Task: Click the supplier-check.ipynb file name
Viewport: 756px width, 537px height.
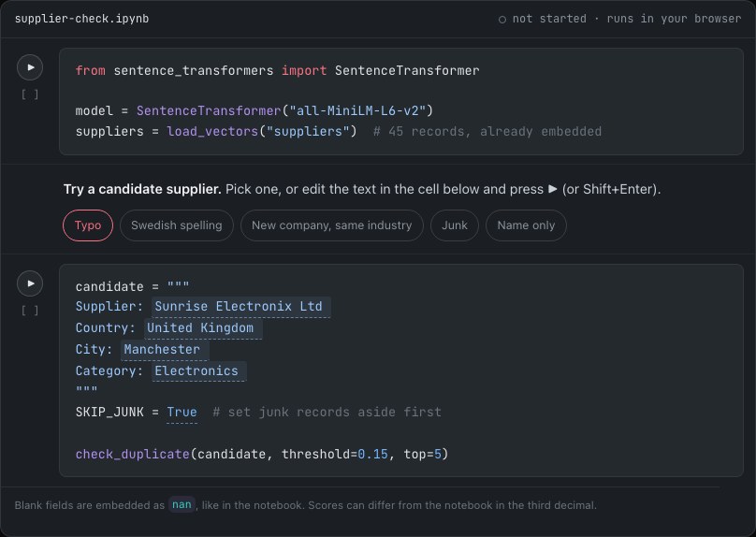Action: tap(81, 19)
